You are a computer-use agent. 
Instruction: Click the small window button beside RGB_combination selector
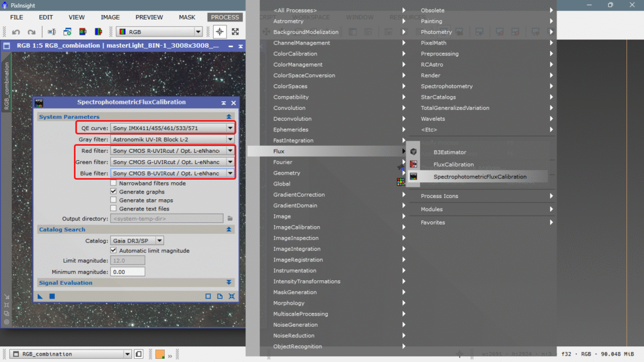pyautogui.click(x=139, y=354)
